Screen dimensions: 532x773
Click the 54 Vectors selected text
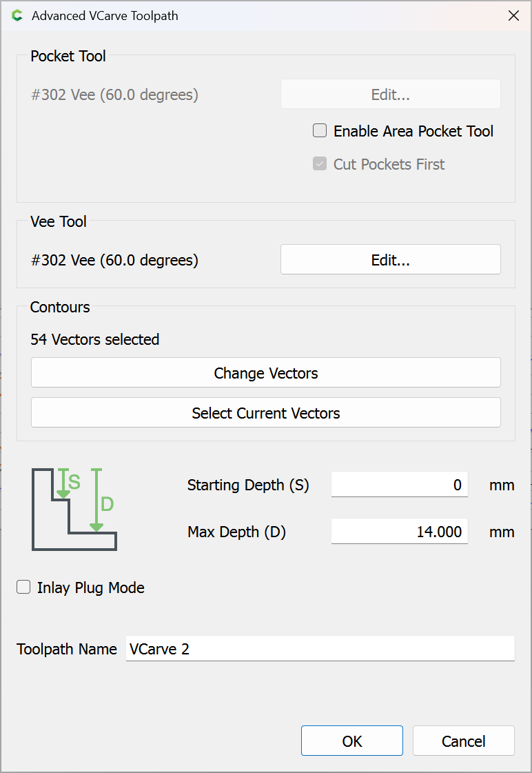(95, 339)
